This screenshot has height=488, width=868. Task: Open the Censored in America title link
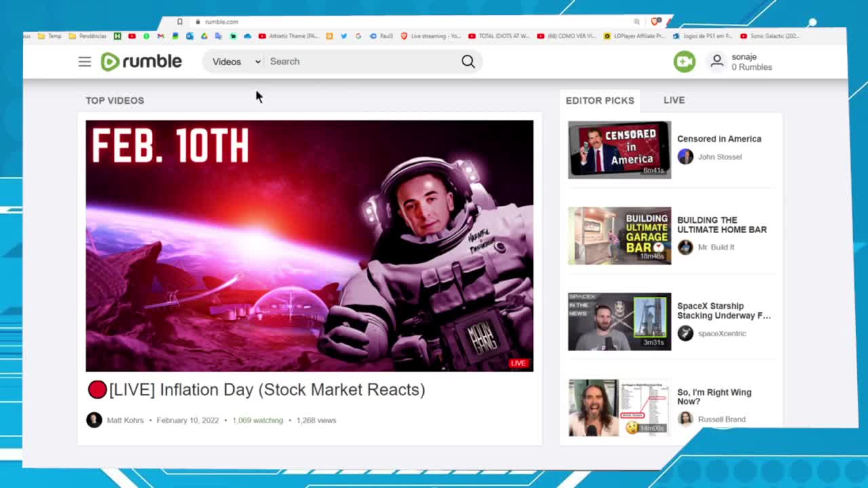(719, 139)
